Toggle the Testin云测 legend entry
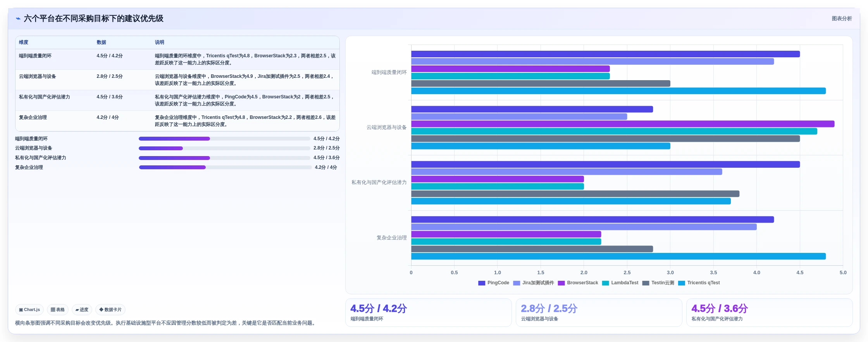Screen dimensions: 868x342 [x=658, y=283]
